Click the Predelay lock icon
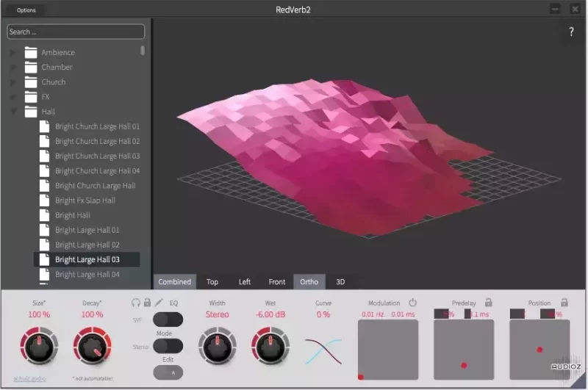The image size is (588, 390). point(488,302)
